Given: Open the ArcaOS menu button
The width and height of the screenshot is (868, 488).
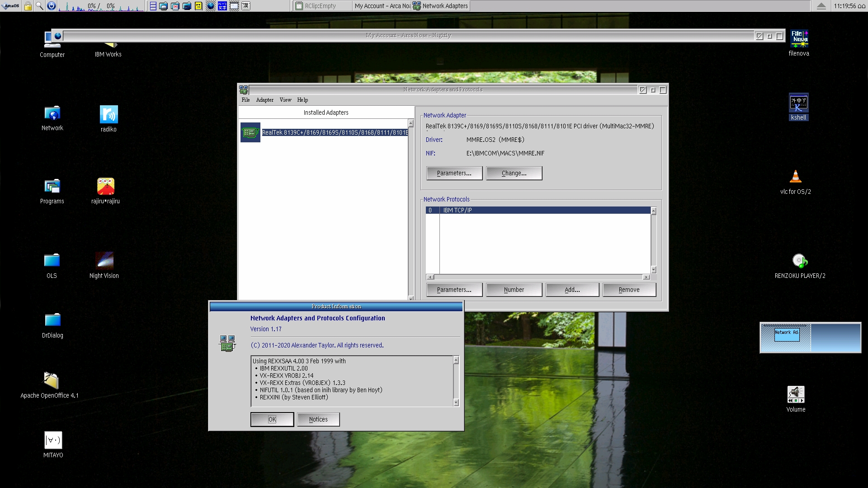Looking at the screenshot, I should coord(10,6).
